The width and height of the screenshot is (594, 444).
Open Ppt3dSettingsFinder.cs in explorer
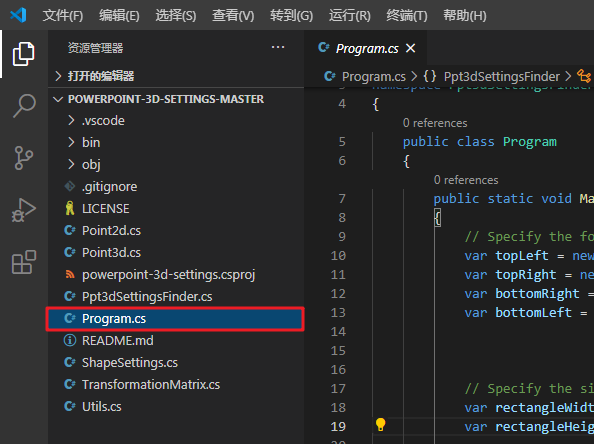pyautogui.click(x=176, y=296)
